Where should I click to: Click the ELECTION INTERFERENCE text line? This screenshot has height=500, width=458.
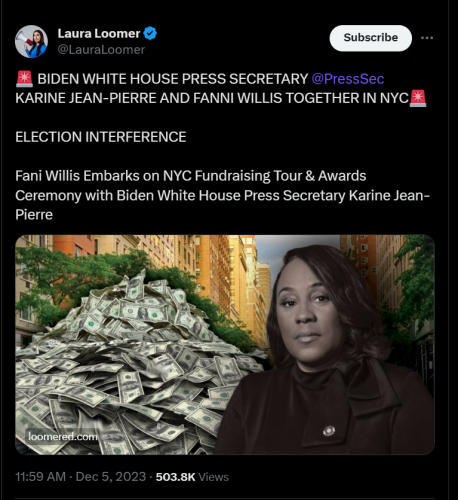pos(101,137)
